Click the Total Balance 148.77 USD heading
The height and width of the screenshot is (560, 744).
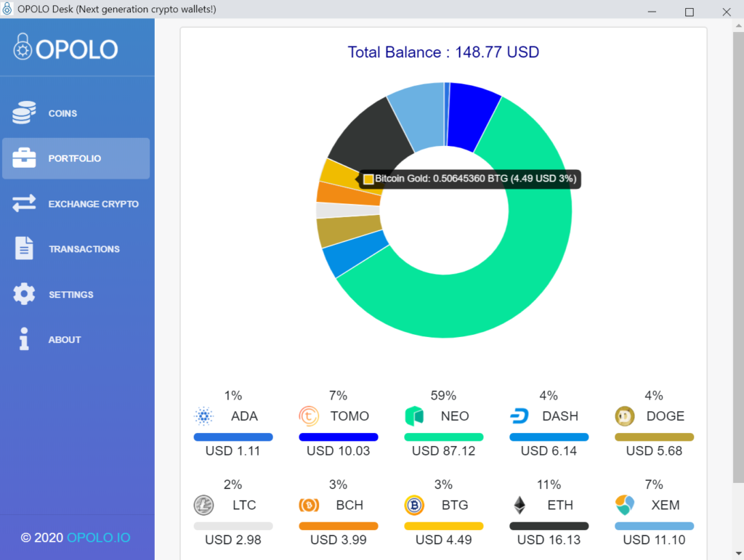pos(443,52)
